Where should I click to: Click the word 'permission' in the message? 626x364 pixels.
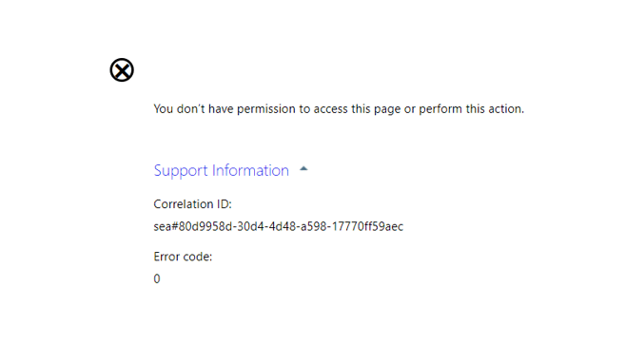[x=265, y=109]
